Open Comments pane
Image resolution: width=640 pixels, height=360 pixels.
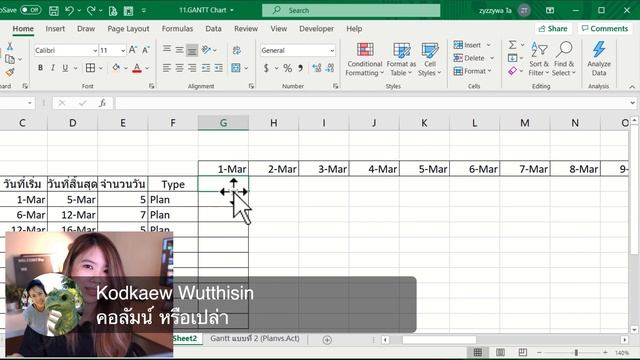click(x=605, y=29)
